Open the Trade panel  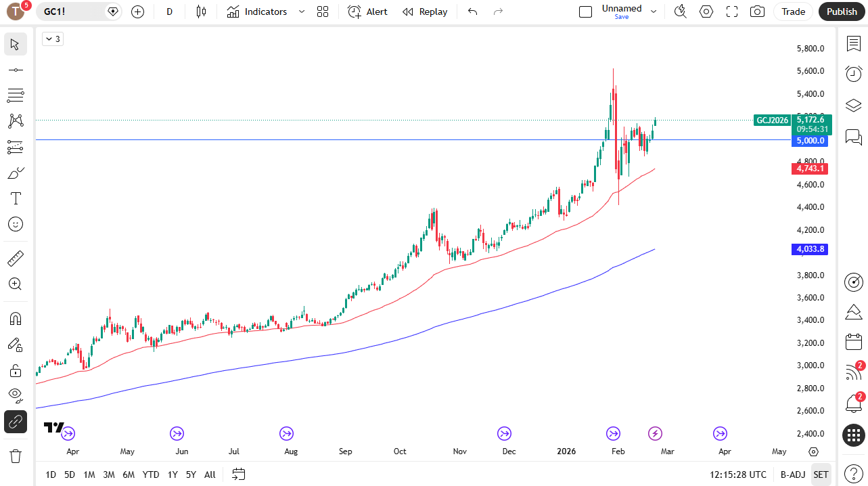coord(794,12)
